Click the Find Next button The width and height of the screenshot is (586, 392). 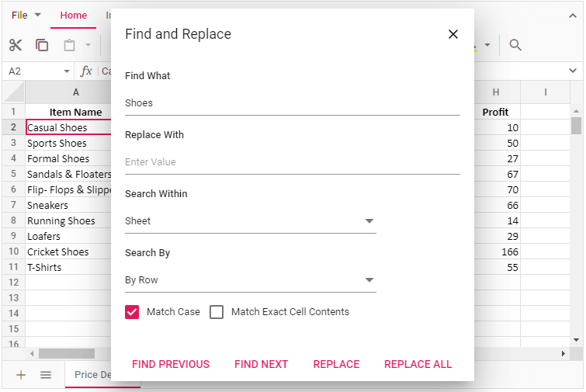tap(261, 364)
